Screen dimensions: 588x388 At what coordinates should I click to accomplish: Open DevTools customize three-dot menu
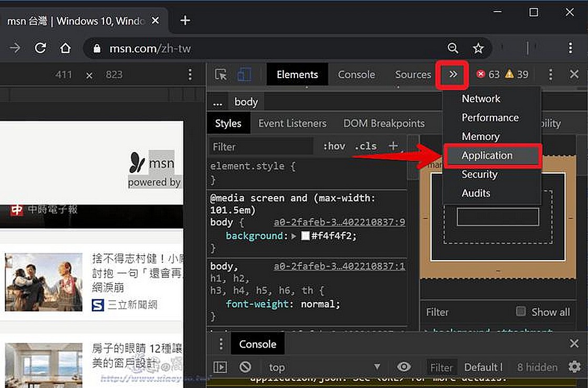pos(551,74)
